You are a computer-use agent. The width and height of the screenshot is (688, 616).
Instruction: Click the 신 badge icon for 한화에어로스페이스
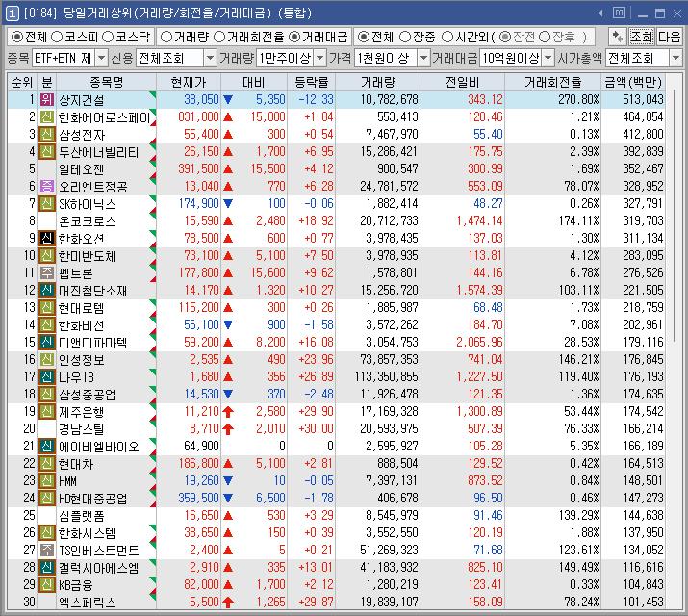pos(47,116)
